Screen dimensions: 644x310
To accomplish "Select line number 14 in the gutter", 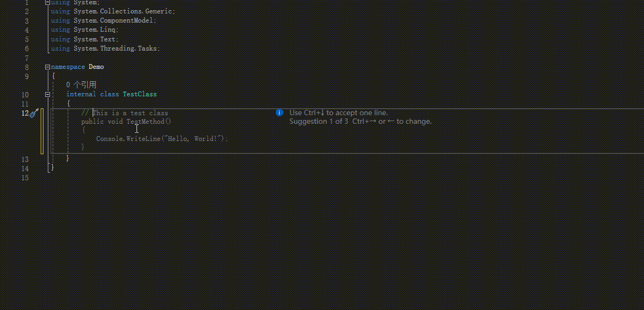I will pos(25,168).
